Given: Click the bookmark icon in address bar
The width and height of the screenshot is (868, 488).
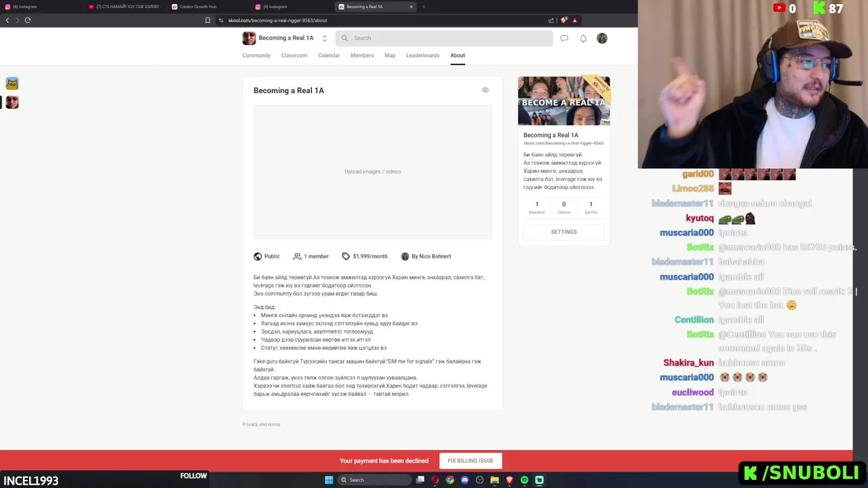Looking at the screenshot, I should [x=208, y=20].
